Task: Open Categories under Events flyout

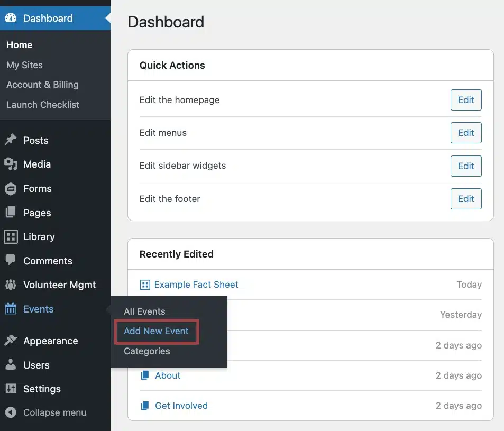Action: [x=146, y=351]
